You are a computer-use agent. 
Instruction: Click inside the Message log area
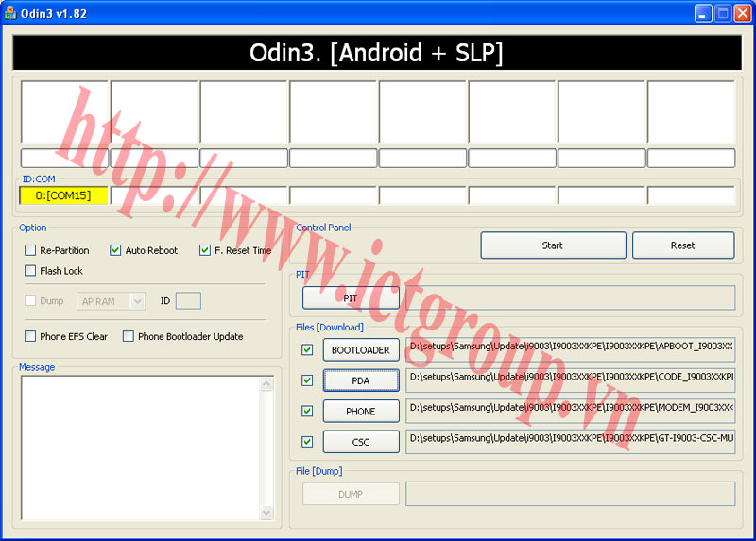coord(140,448)
